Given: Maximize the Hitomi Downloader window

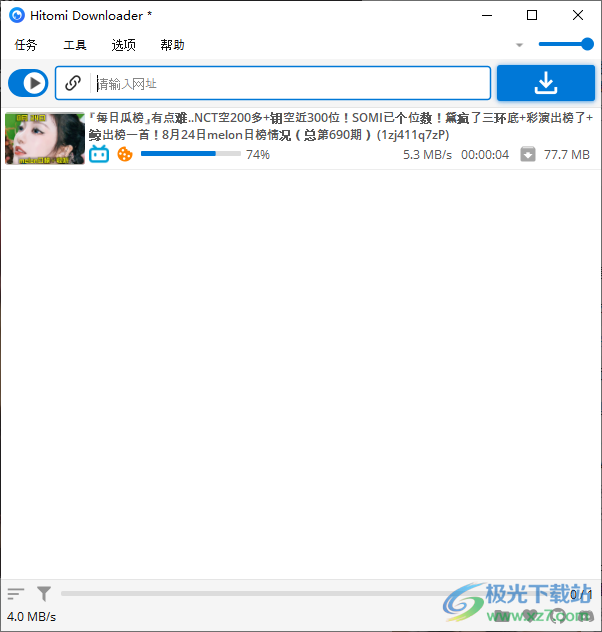Looking at the screenshot, I should pyautogui.click(x=532, y=15).
